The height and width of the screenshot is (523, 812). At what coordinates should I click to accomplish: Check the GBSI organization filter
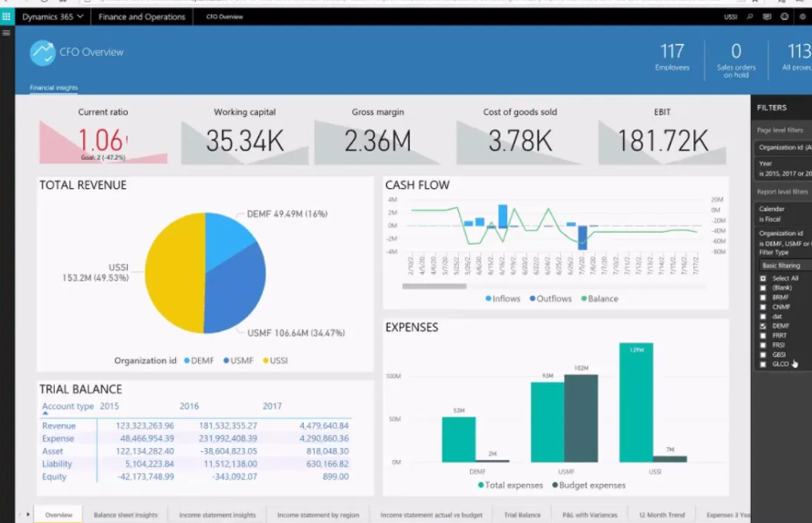(x=763, y=355)
